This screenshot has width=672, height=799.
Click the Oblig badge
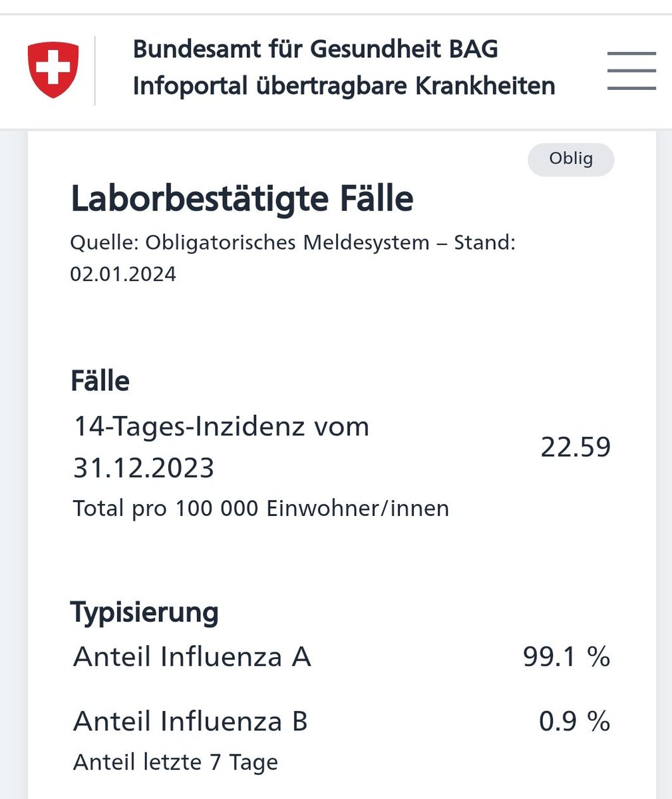point(570,159)
